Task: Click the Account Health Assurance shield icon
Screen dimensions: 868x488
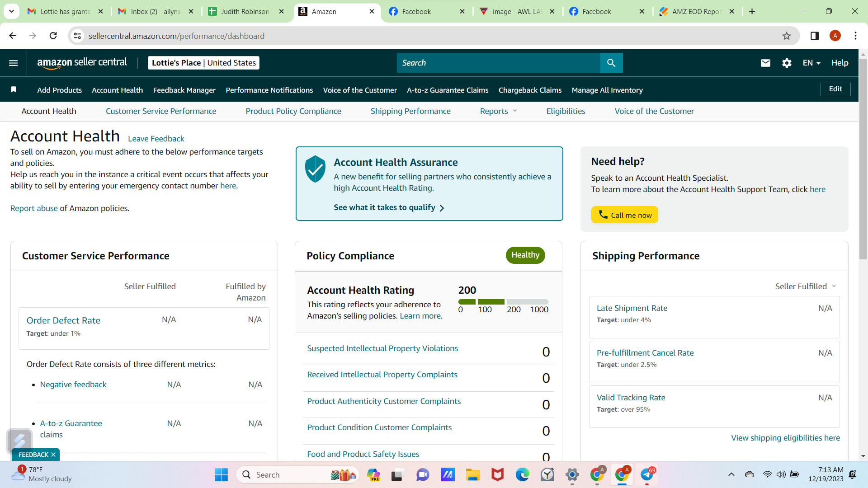Action: tap(315, 169)
